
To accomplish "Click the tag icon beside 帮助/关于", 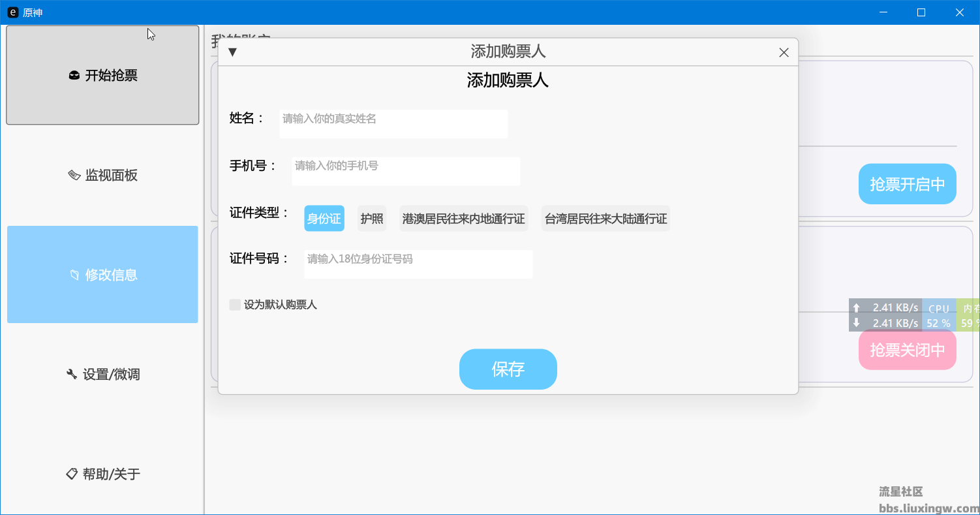I will point(72,474).
